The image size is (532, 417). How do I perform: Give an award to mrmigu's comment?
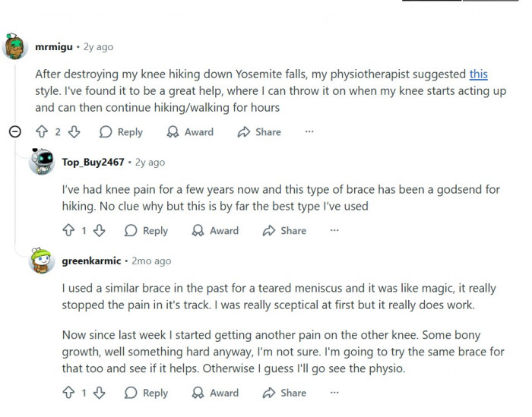coord(190,132)
